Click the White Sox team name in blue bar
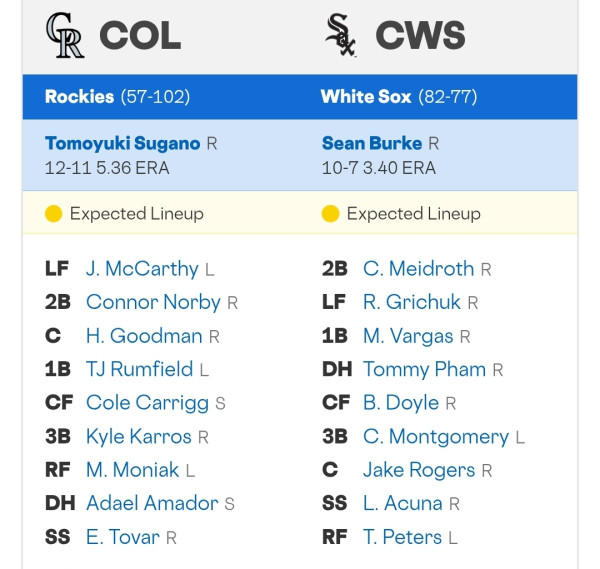Screen dimensions: 600x569 coord(366,96)
